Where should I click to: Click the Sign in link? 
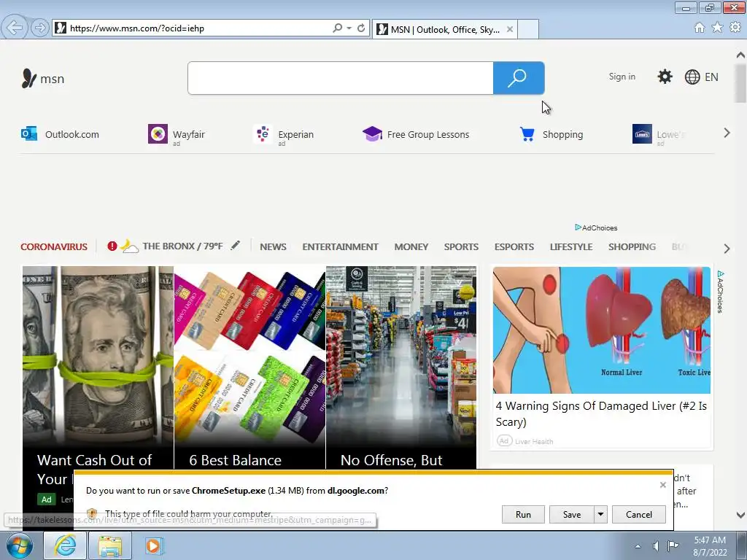[622, 76]
